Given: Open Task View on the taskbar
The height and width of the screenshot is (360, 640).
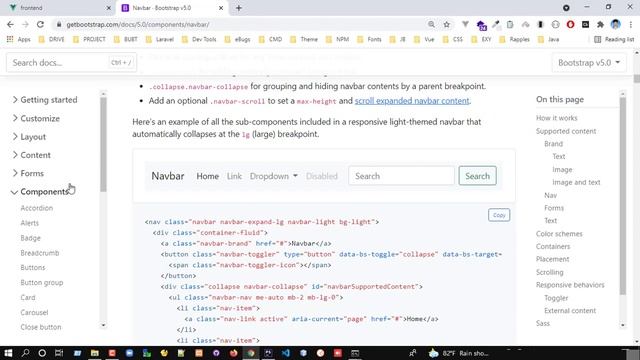Looking at the screenshot, I should (x=59, y=353).
